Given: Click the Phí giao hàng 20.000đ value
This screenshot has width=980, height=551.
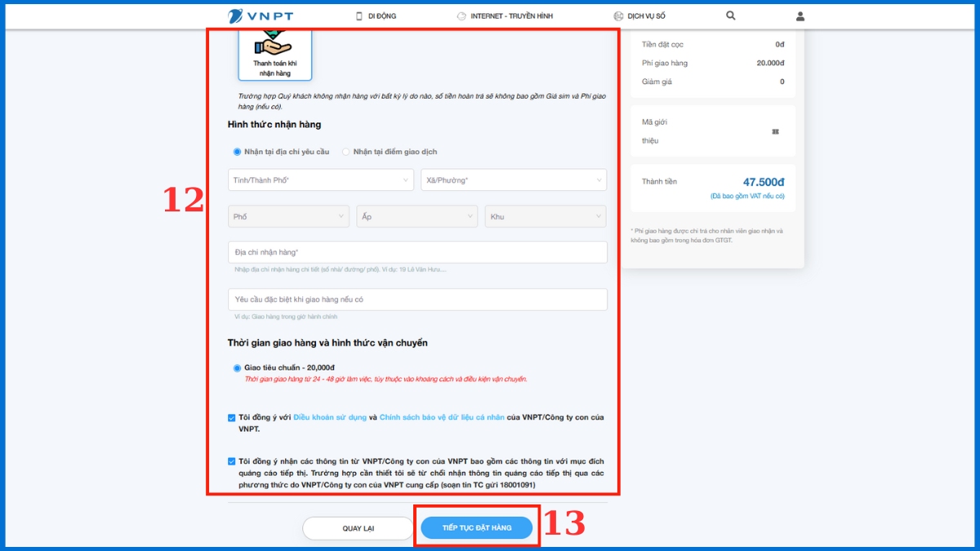Looking at the screenshot, I should click(x=770, y=63).
